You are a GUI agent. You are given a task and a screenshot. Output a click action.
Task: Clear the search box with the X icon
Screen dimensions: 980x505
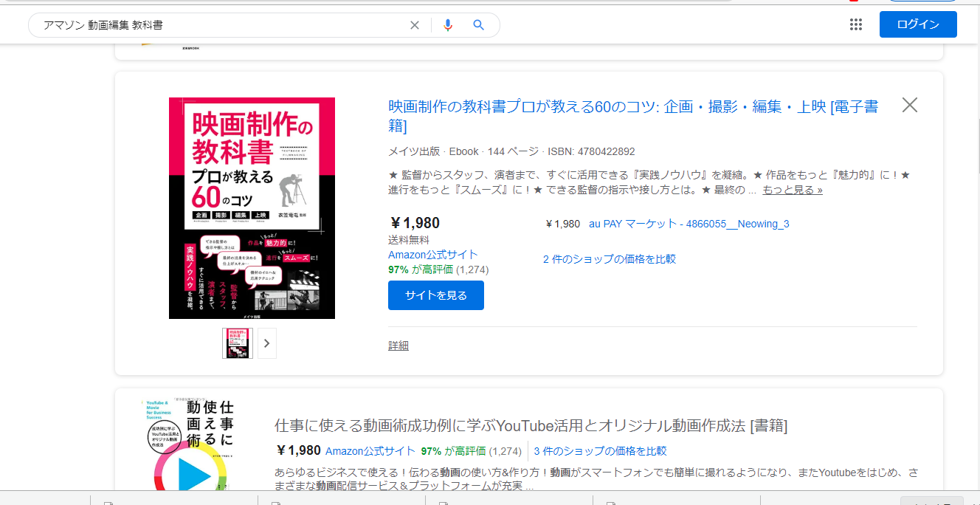415,25
